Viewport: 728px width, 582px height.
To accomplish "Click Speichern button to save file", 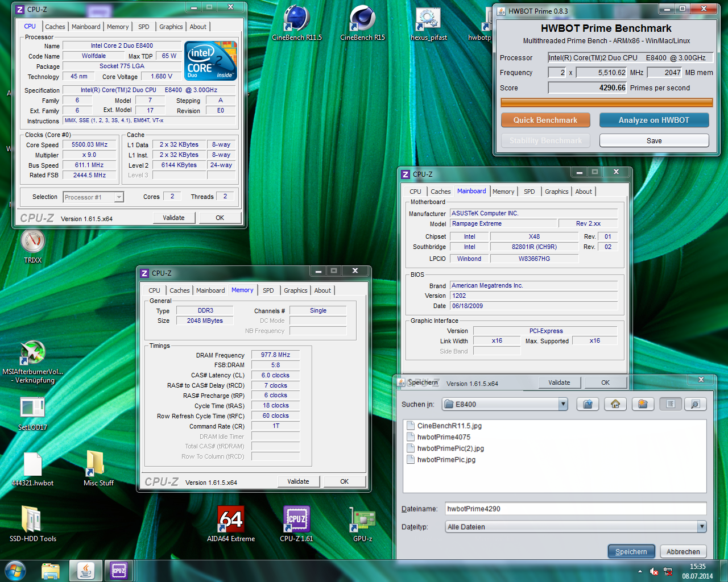I will (x=631, y=551).
